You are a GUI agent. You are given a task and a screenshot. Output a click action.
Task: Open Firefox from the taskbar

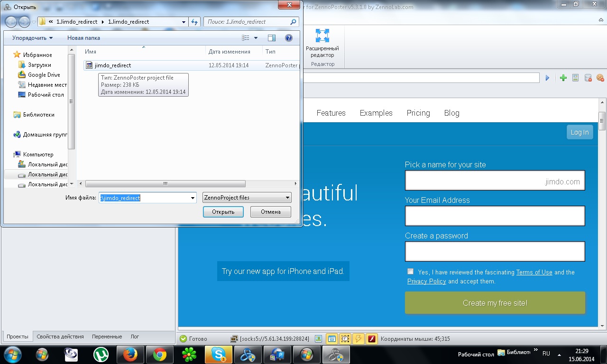(130, 354)
